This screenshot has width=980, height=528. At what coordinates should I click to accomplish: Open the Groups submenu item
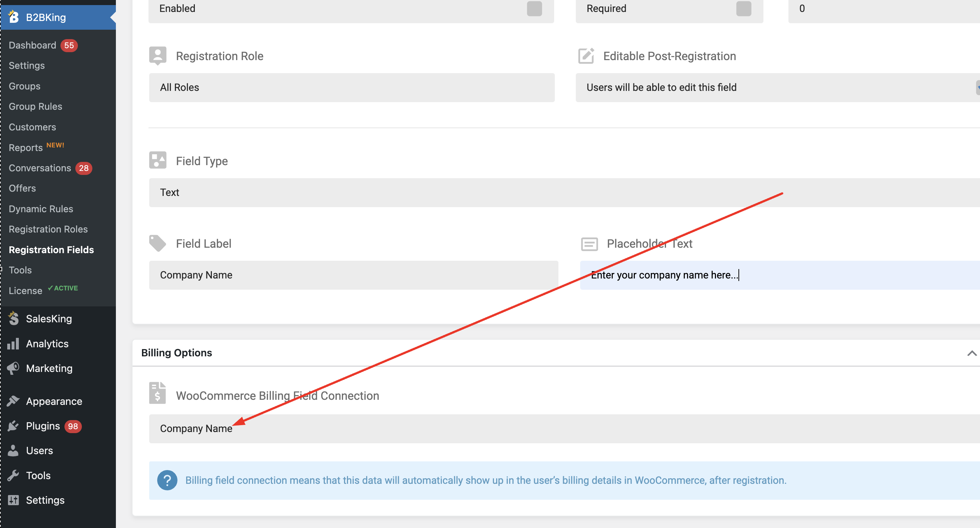click(x=24, y=86)
